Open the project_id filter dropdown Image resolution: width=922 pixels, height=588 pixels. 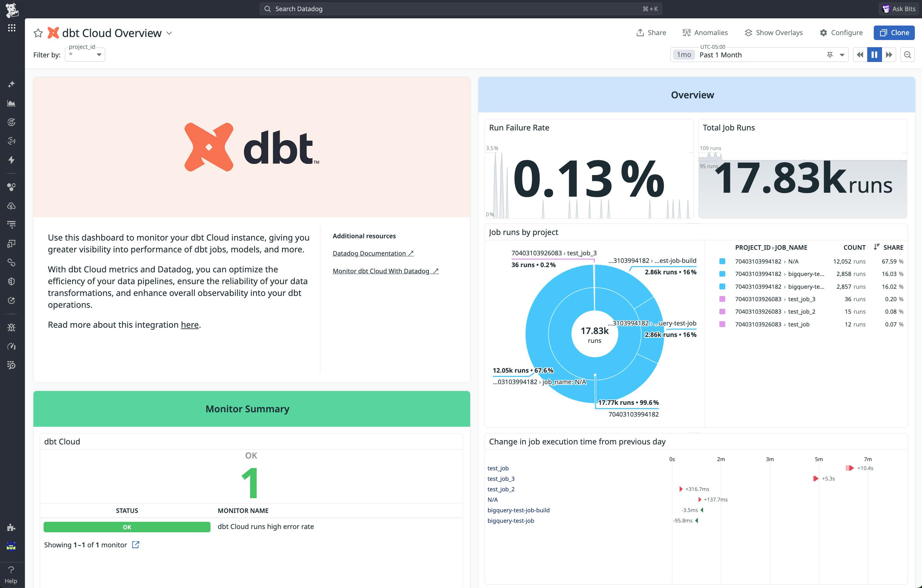coord(85,54)
